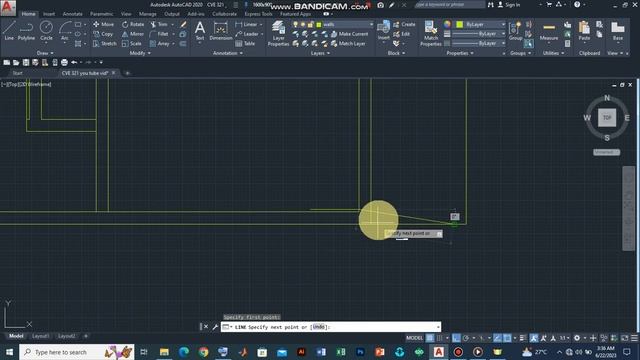Toggle object snap tracking in status bar
Screen dimensions: 640x360
click(x=497, y=338)
